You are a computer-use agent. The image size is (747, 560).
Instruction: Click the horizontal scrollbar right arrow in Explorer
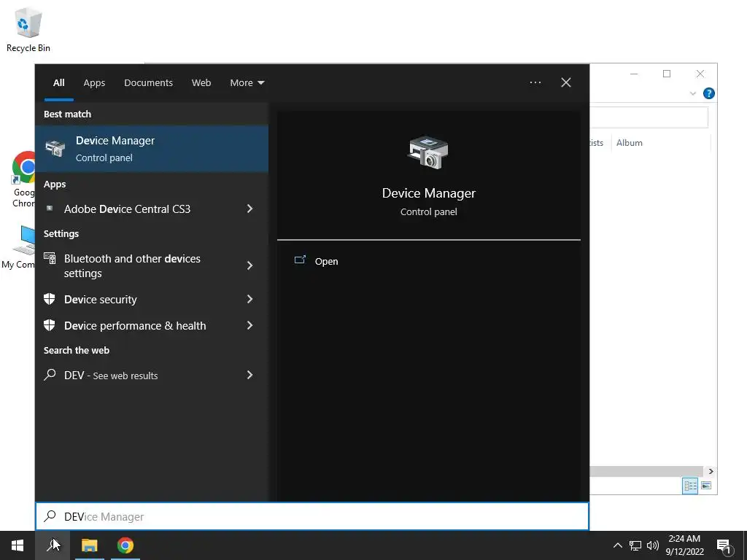coord(711,471)
